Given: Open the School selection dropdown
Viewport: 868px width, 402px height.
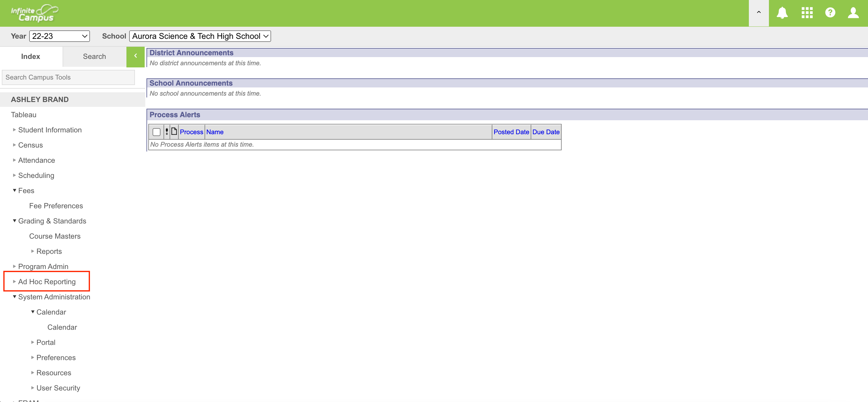Looking at the screenshot, I should (x=200, y=36).
